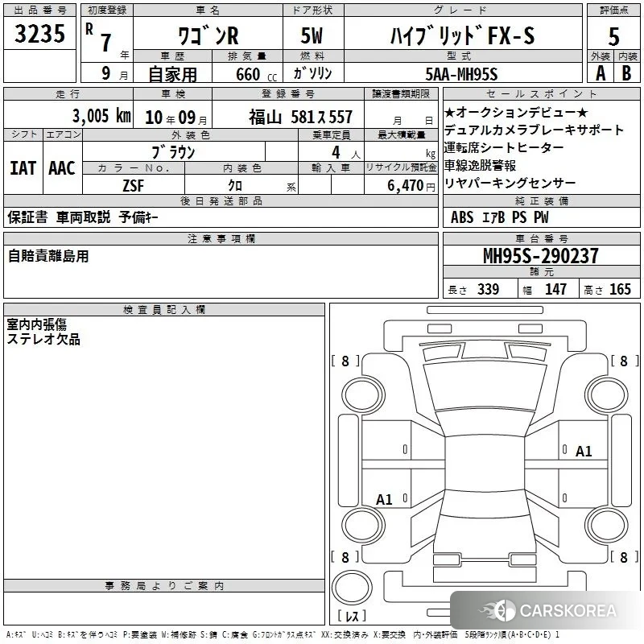Click the セールスポイント section header
Image resolution: width=644 pixels, height=644 pixels.
coord(541,93)
